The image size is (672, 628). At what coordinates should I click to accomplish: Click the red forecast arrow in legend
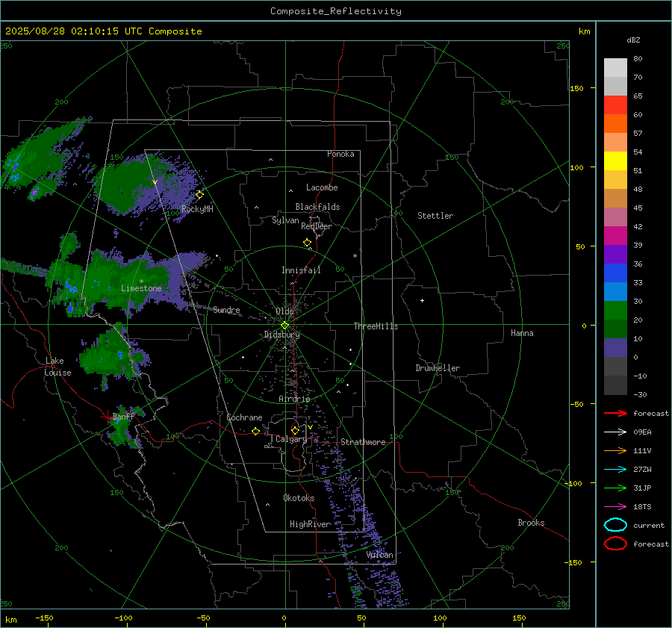click(x=615, y=413)
